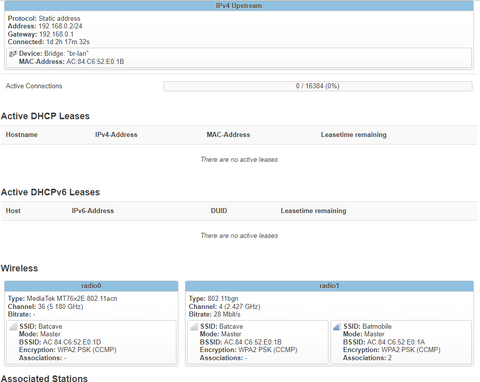Click the radio0 header bar
This screenshot has height=382, width=480.
[91, 286]
